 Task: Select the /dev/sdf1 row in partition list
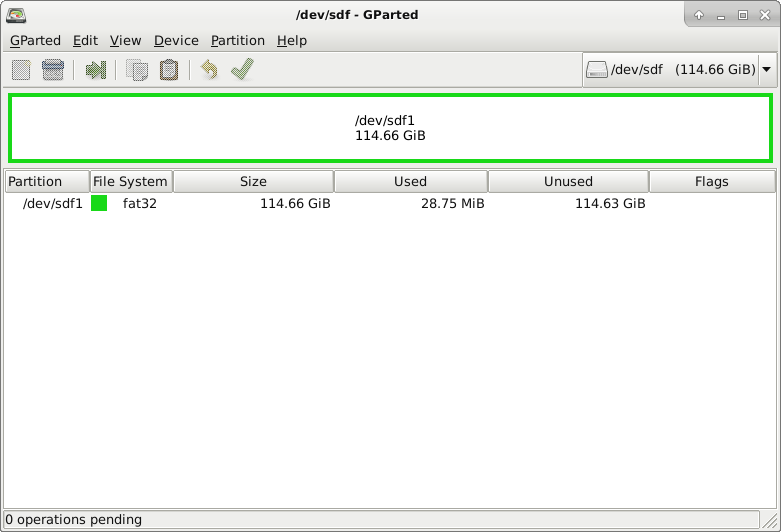pyautogui.click(x=390, y=203)
